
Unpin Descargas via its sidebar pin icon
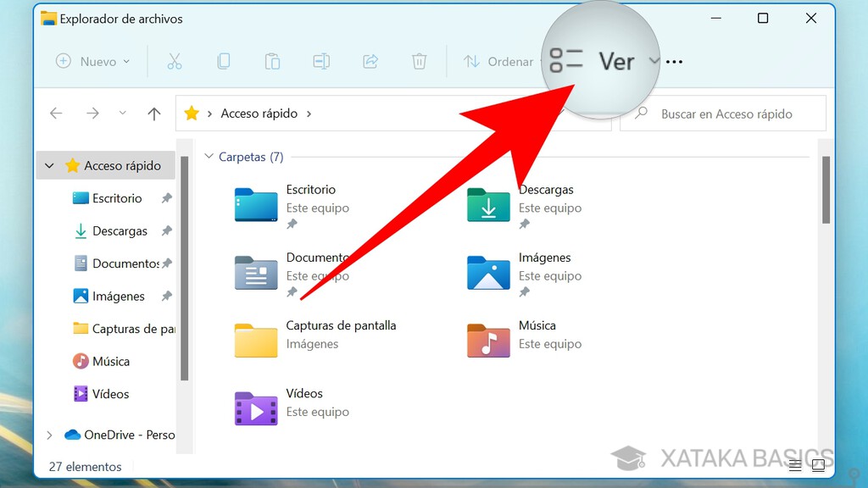(x=166, y=230)
